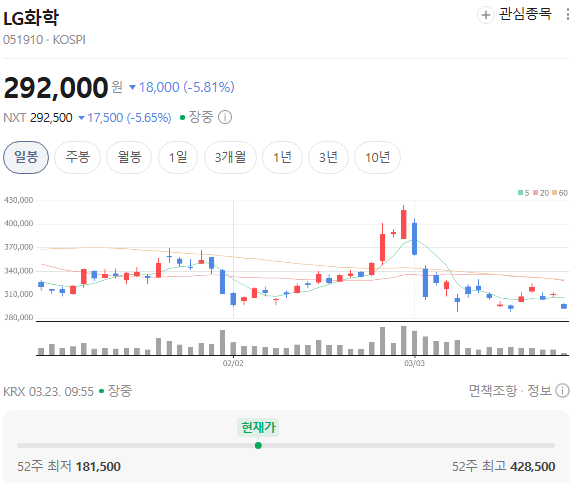Screen dimensions: 582x483
Task: Click the 310,000 price axis label
Action: click(x=19, y=294)
